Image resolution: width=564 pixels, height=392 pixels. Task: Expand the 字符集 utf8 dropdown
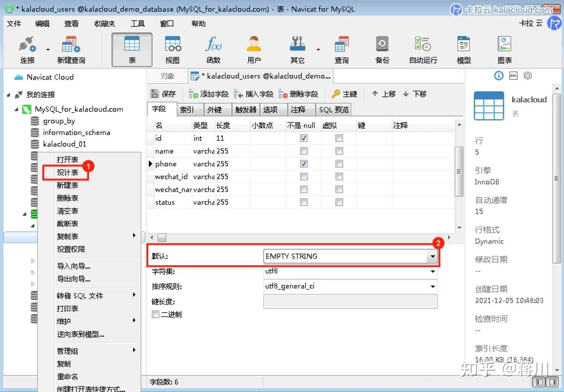[x=433, y=271]
